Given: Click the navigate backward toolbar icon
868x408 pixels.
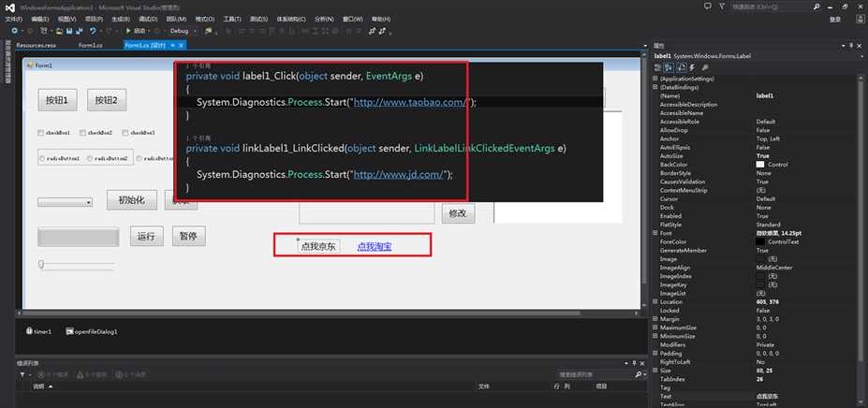Looking at the screenshot, I should [15, 31].
